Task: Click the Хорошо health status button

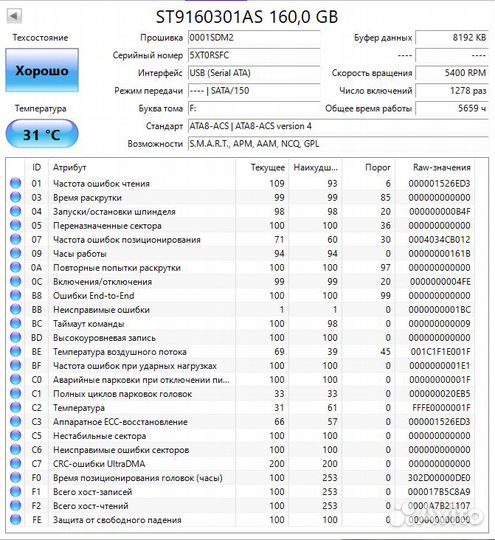Action: (x=42, y=71)
